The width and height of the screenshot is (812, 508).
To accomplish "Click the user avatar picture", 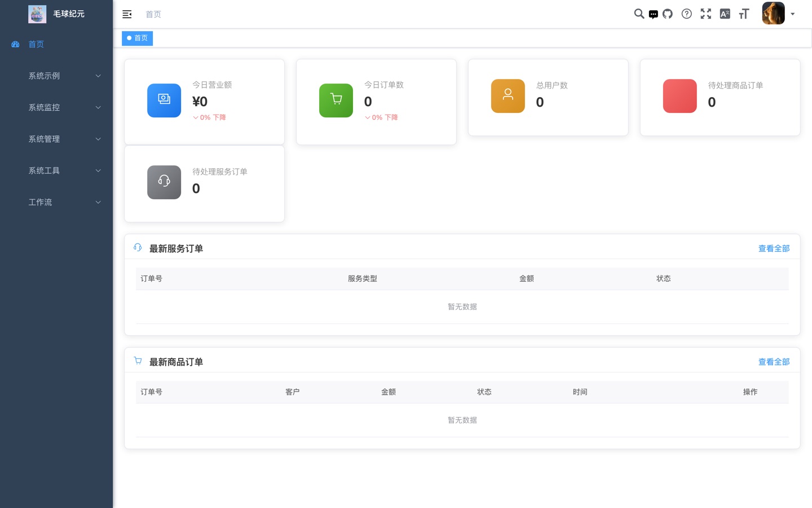I will point(773,14).
